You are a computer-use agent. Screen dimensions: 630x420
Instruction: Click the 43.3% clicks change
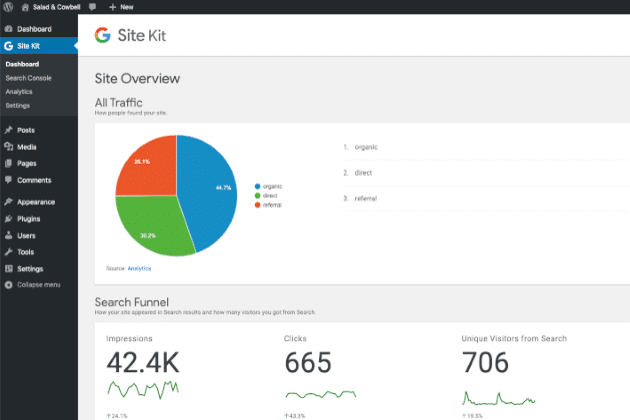295,416
